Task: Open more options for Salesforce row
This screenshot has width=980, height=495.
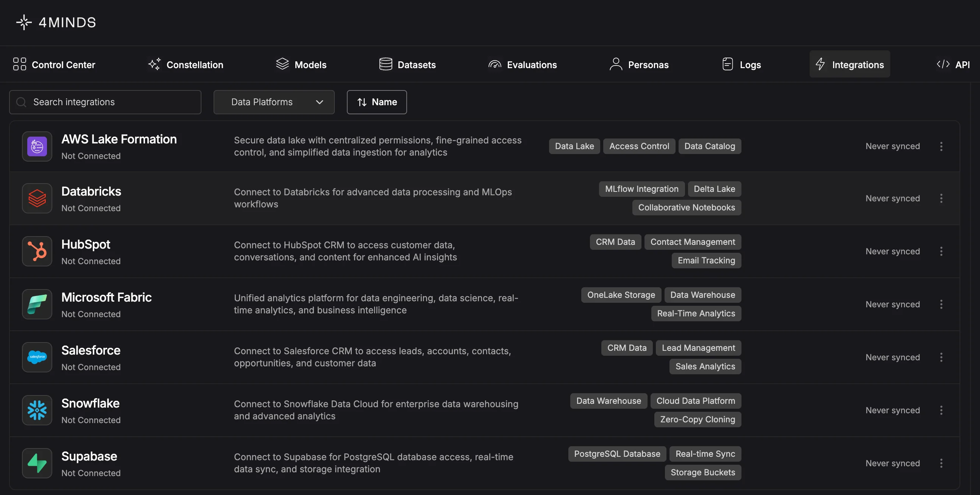Action: pos(941,357)
